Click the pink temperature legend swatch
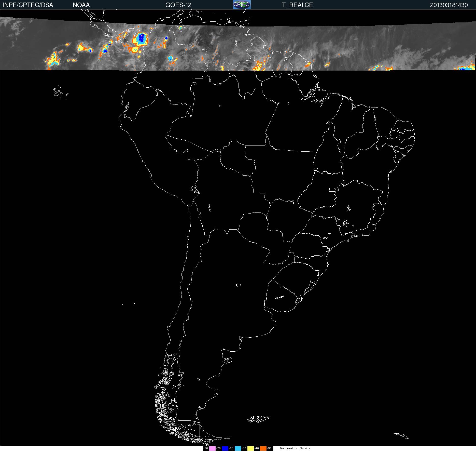 coord(212,448)
